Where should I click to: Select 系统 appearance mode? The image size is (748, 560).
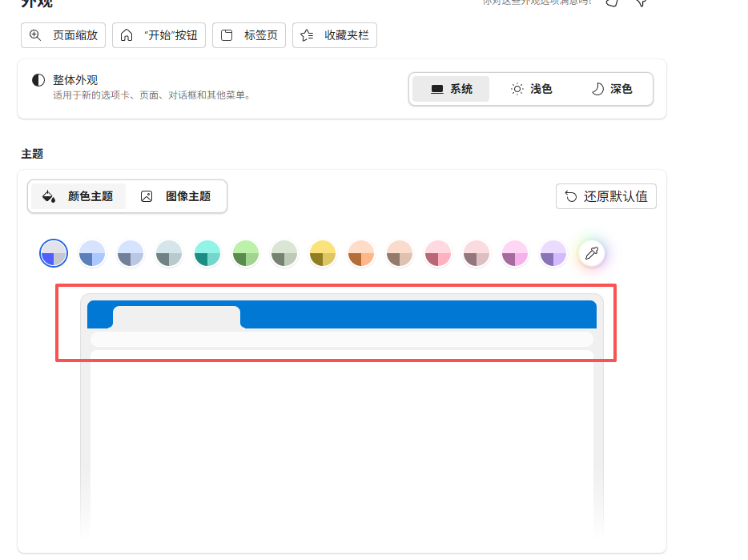[x=451, y=89]
